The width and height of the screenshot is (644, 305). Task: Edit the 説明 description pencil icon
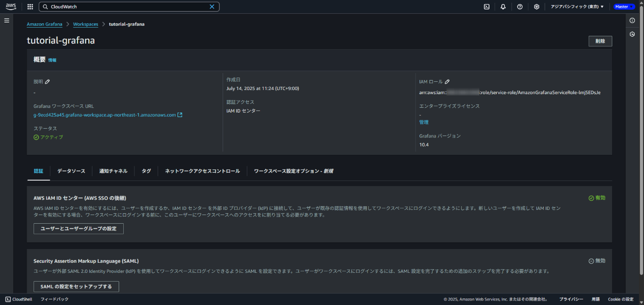(x=47, y=82)
